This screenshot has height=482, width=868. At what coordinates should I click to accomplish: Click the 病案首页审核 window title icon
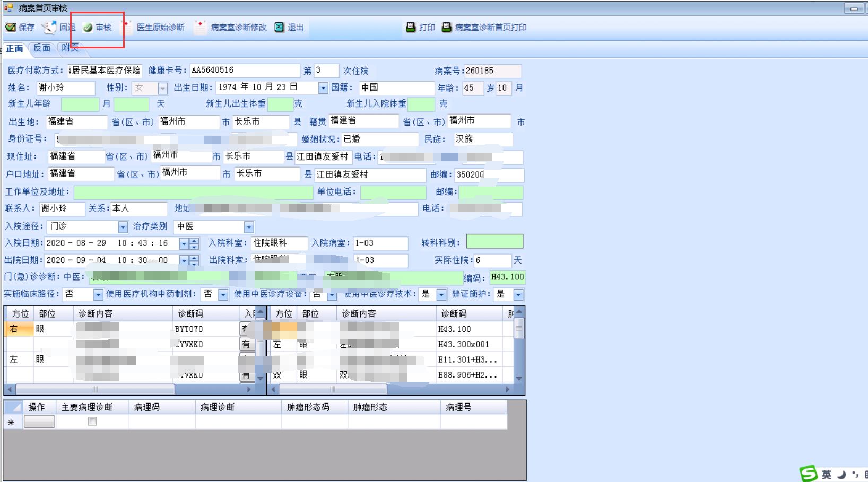pyautogui.click(x=8, y=7)
